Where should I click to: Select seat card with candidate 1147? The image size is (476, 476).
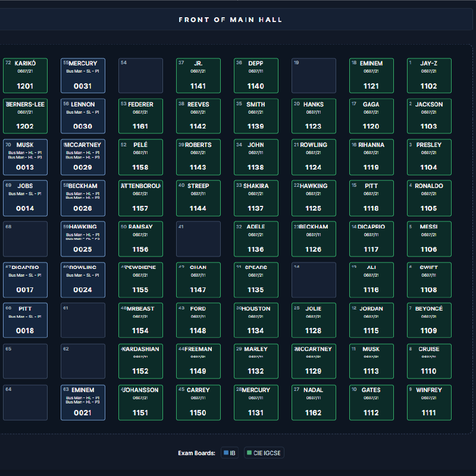click(x=198, y=280)
